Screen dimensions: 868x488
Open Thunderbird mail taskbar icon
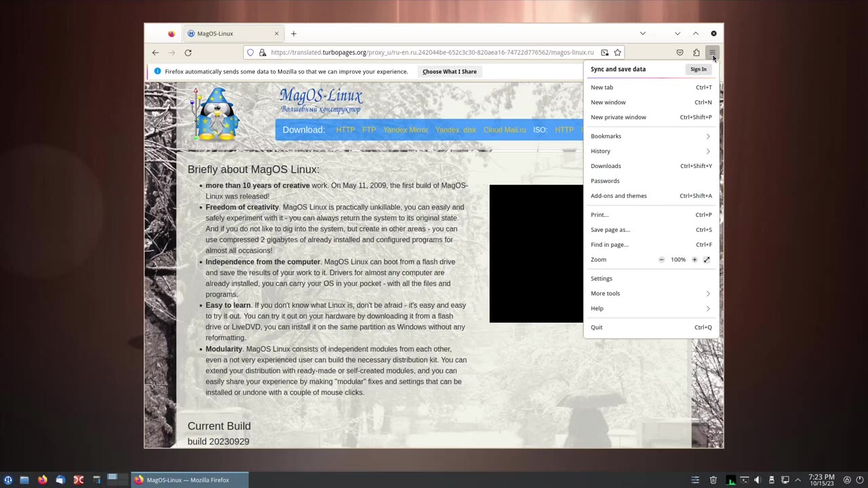pos(60,480)
